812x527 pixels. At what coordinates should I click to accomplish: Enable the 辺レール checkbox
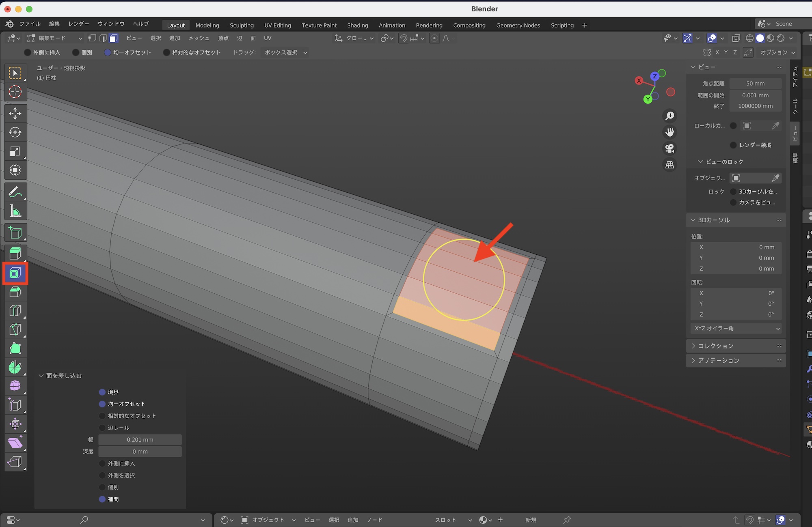102,428
